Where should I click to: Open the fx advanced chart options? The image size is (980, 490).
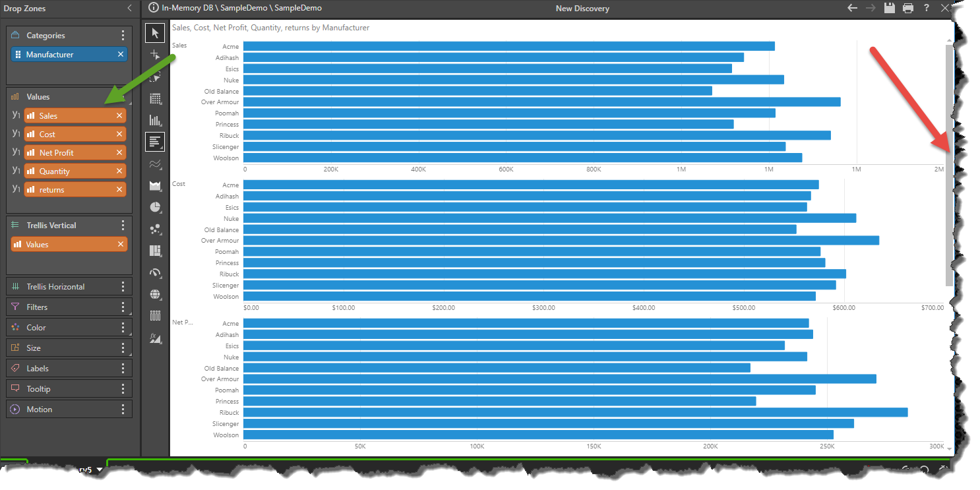155,338
